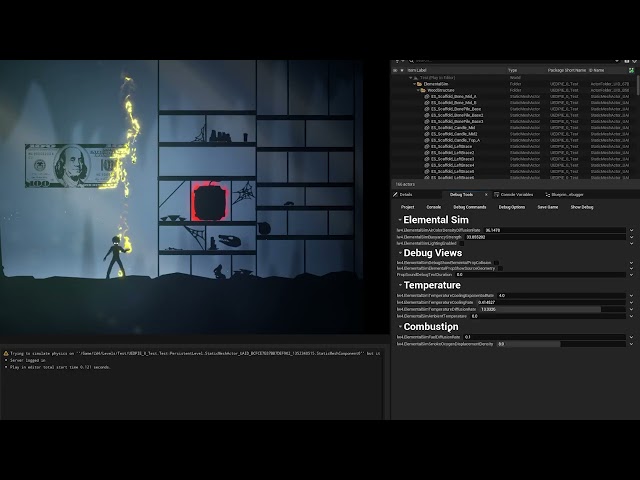Click the ES_Scaffold_BonePile_Base3 mesh icon
The image size is (640, 480).
pyautogui.click(x=427, y=121)
